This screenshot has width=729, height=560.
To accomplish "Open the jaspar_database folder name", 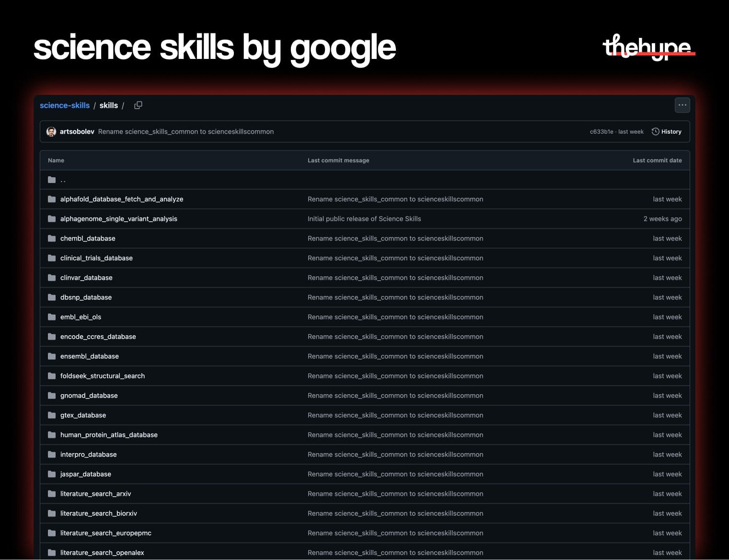I will point(86,474).
